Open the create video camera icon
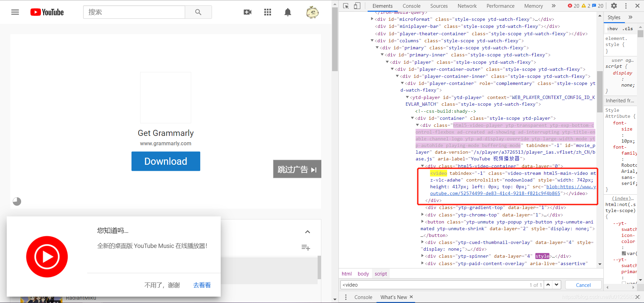 [x=248, y=12]
